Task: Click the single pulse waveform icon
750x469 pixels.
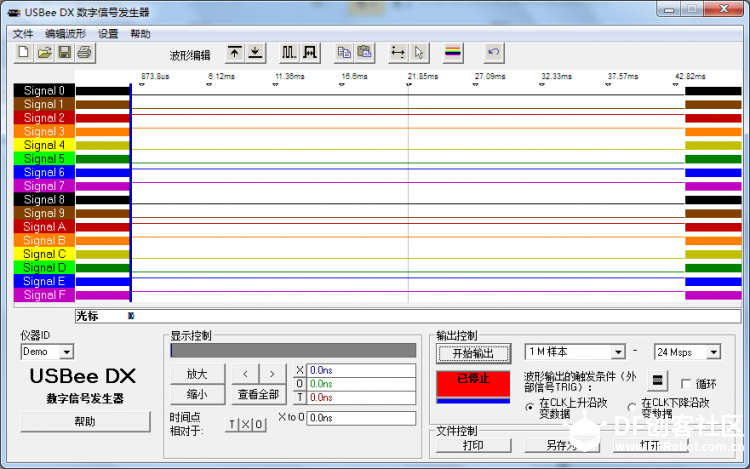Action: pos(310,53)
